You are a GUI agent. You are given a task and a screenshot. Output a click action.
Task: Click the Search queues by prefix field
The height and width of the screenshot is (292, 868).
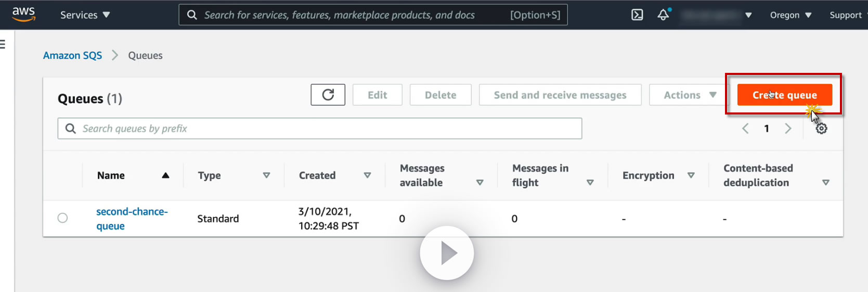click(x=328, y=129)
